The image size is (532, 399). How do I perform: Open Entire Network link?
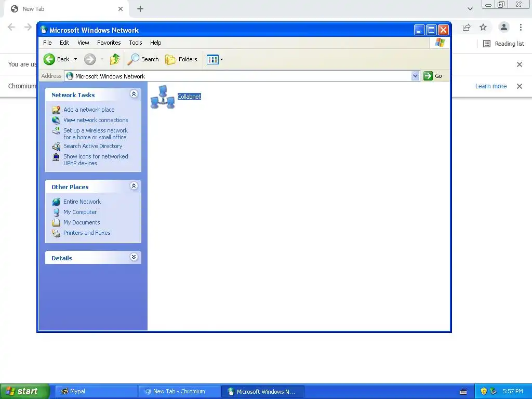tap(82, 202)
